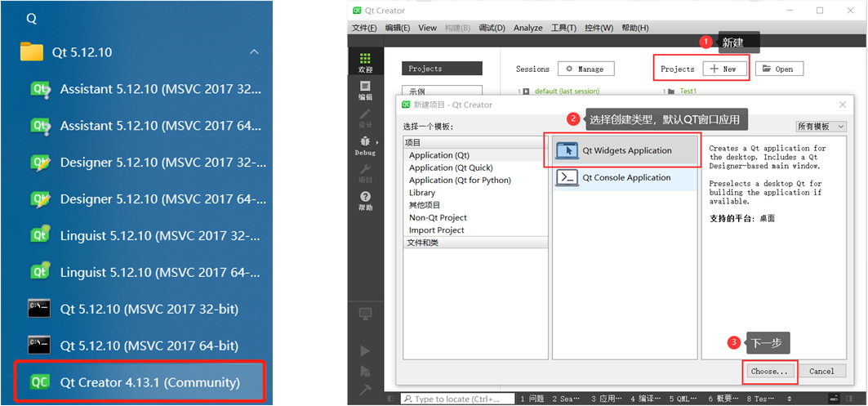Open the 帮助(H) menu

[635, 28]
